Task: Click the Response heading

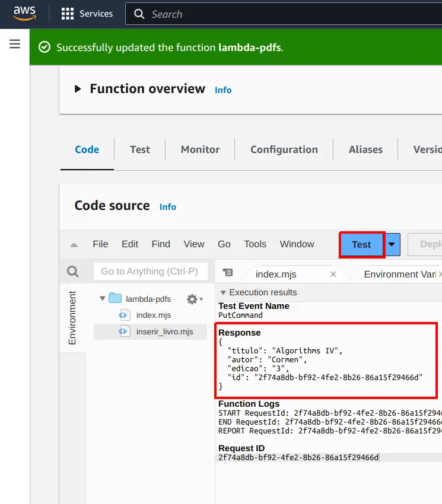Action: (239, 333)
